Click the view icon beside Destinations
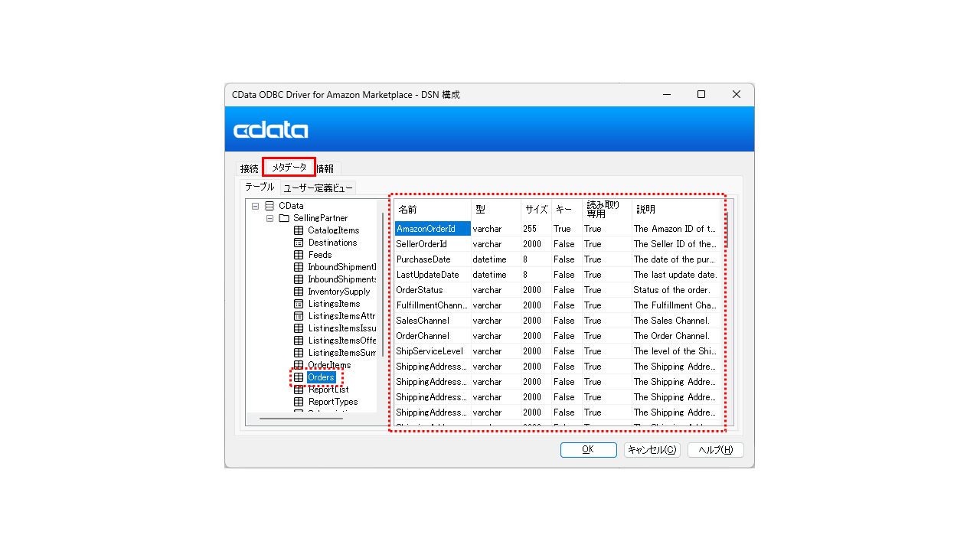Image resolution: width=980 pixels, height=551 pixels. 299,243
